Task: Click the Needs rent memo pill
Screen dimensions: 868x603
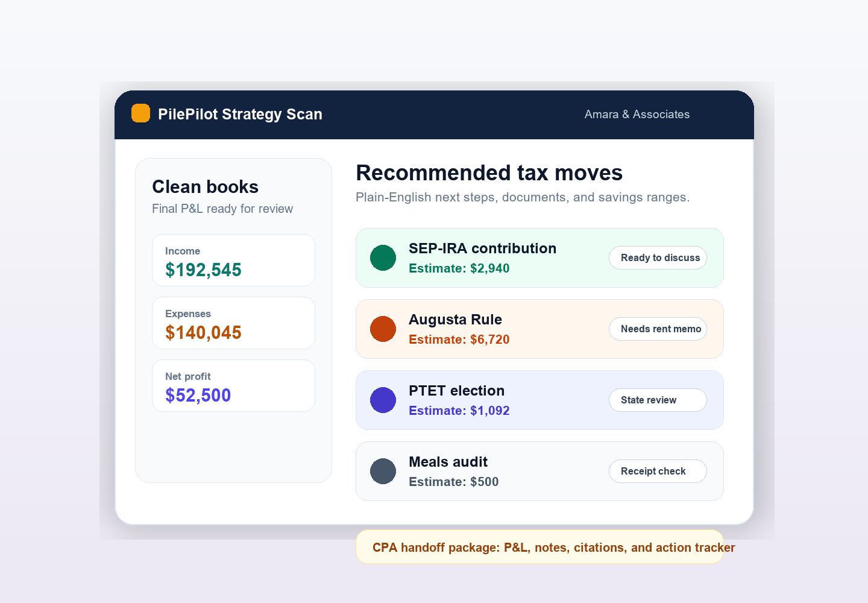Action: (x=658, y=329)
